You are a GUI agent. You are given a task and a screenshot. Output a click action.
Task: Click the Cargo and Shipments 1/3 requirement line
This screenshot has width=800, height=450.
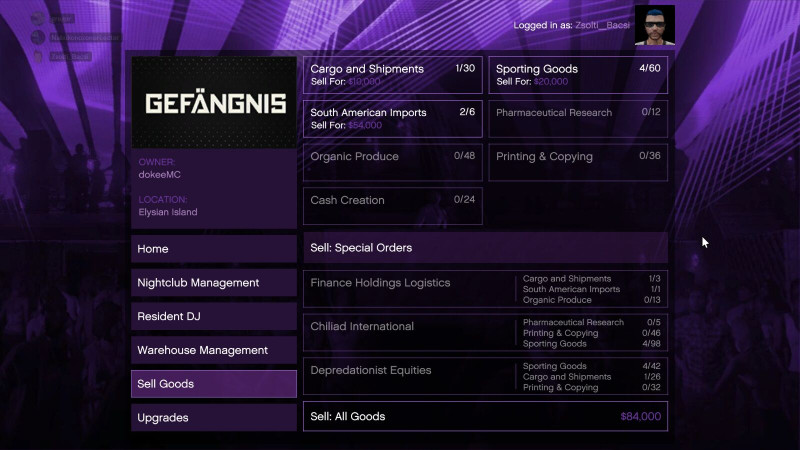[591, 279]
